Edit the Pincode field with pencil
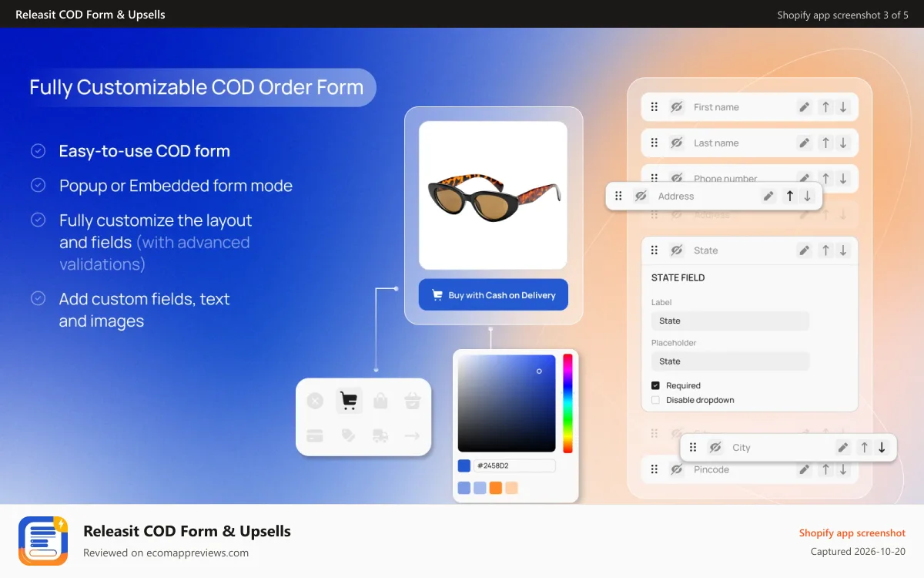 (x=805, y=469)
